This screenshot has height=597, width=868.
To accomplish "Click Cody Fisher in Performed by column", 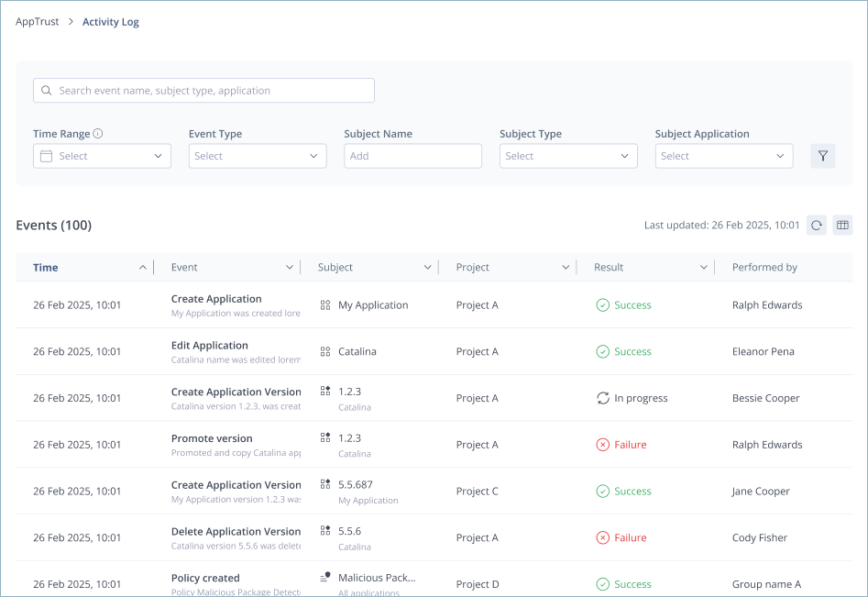I will tap(760, 537).
